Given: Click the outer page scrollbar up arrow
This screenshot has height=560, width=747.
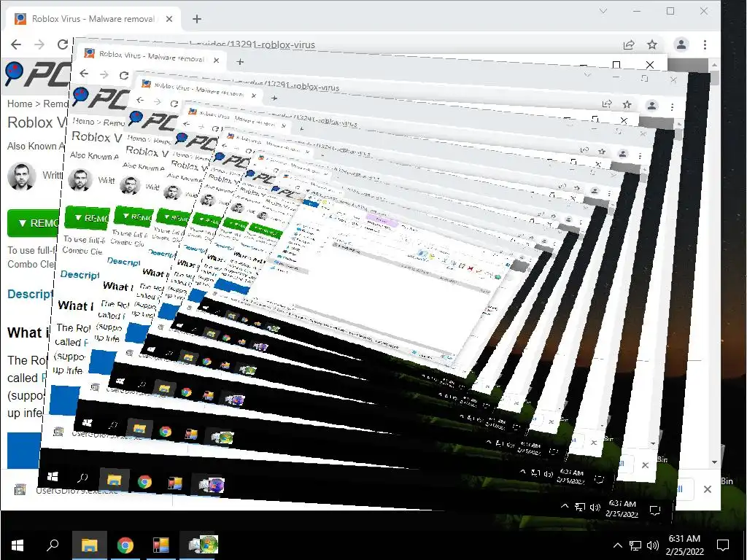Looking at the screenshot, I should pyautogui.click(x=715, y=64).
